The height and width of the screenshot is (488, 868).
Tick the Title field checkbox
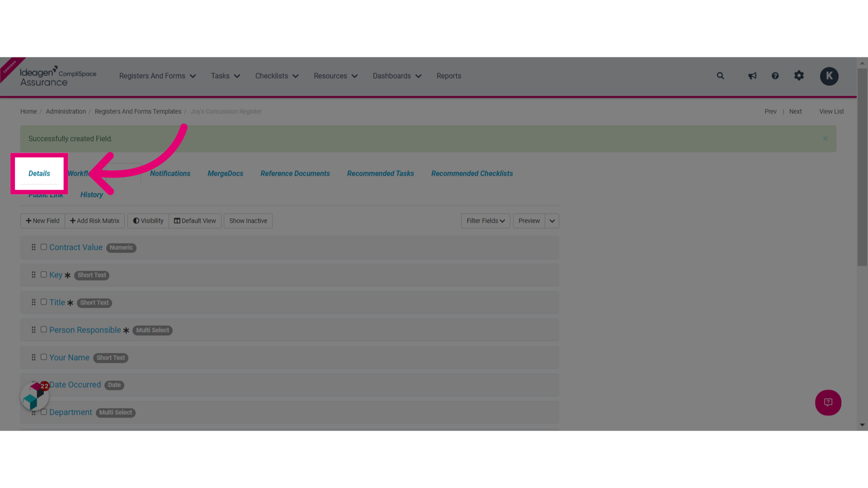[x=44, y=302]
